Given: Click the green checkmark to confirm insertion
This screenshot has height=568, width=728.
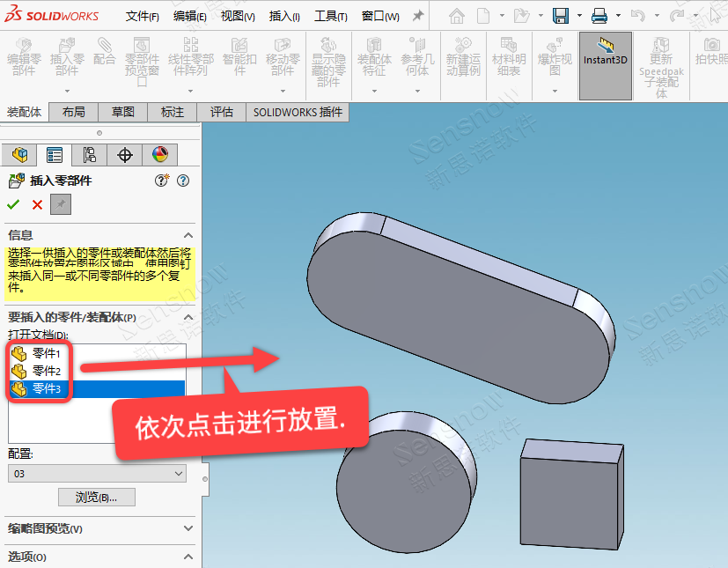Looking at the screenshot, I should click(x=13, y=204).
